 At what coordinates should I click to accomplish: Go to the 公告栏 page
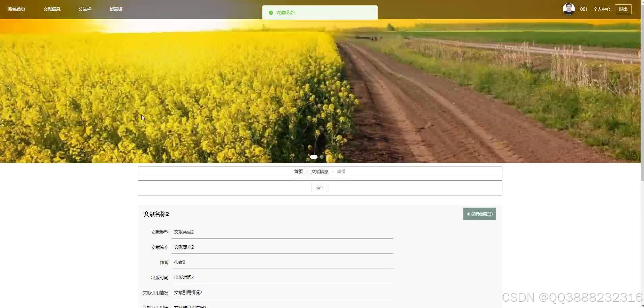85,9
